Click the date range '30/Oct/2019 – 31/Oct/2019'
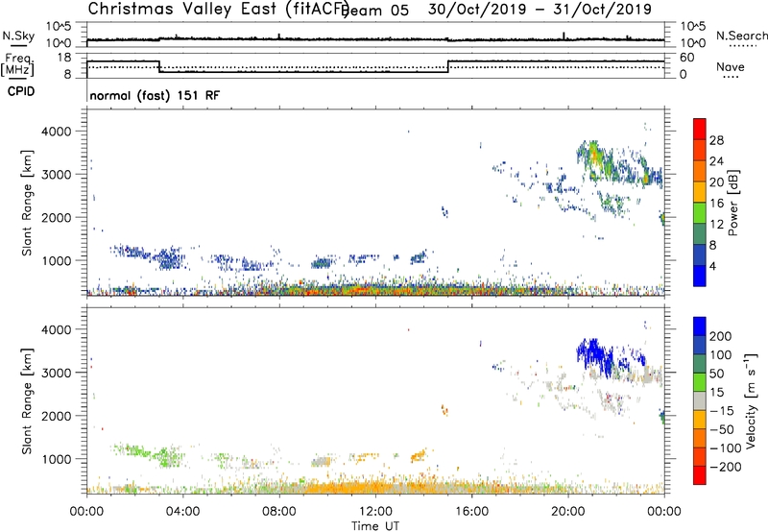The image size is (768, 532). click(540, 9)
